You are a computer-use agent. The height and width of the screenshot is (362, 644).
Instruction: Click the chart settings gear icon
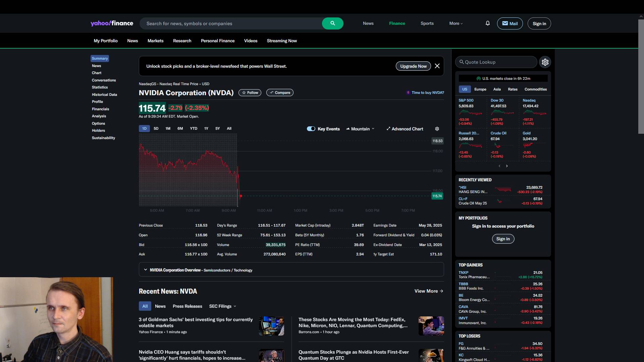[437, 129]
